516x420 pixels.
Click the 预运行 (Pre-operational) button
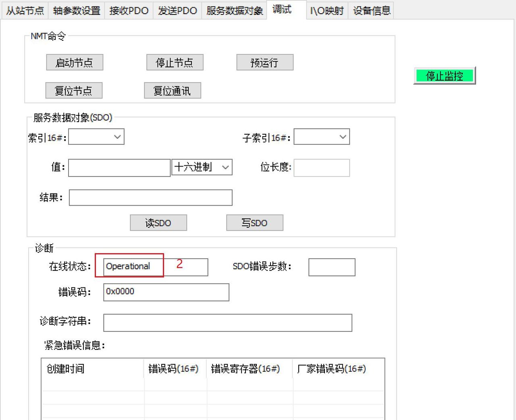point(264,62)
